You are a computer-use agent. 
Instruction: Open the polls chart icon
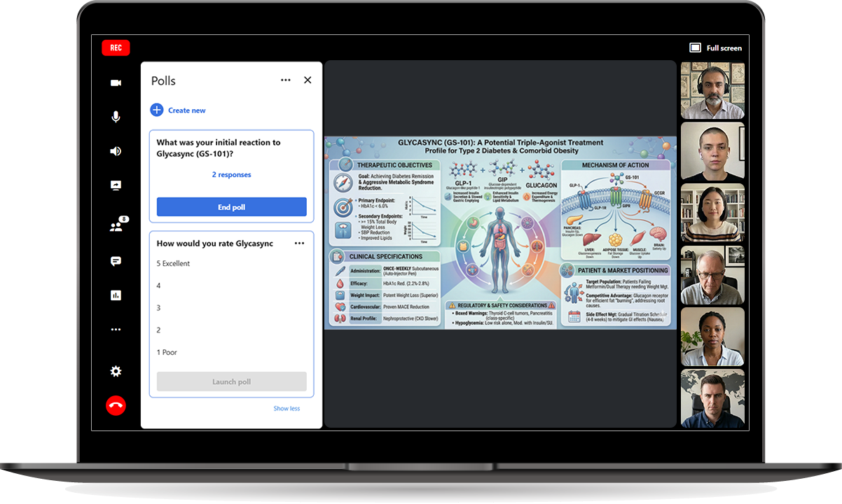click(x=116, y=295)
